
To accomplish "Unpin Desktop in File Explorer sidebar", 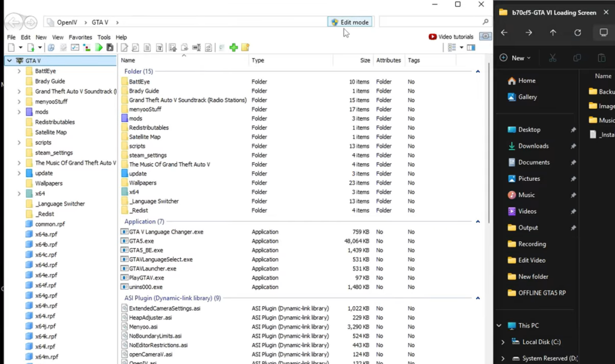I will [574, 130].
